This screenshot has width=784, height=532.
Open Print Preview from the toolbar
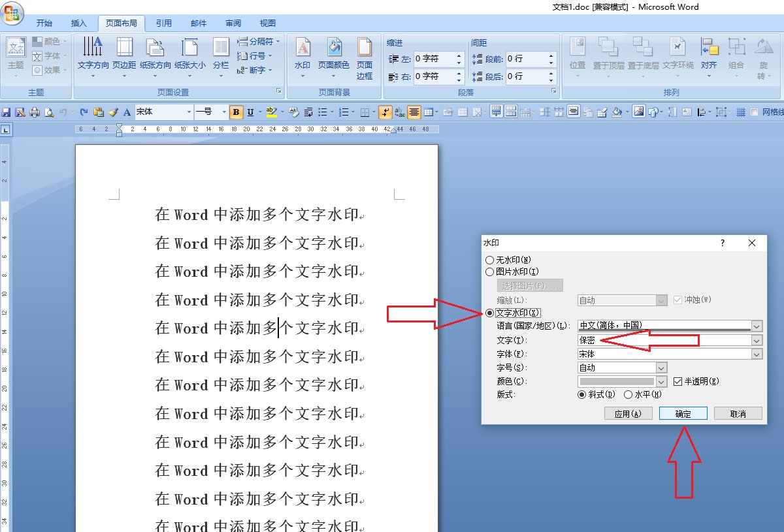point(50,112)
